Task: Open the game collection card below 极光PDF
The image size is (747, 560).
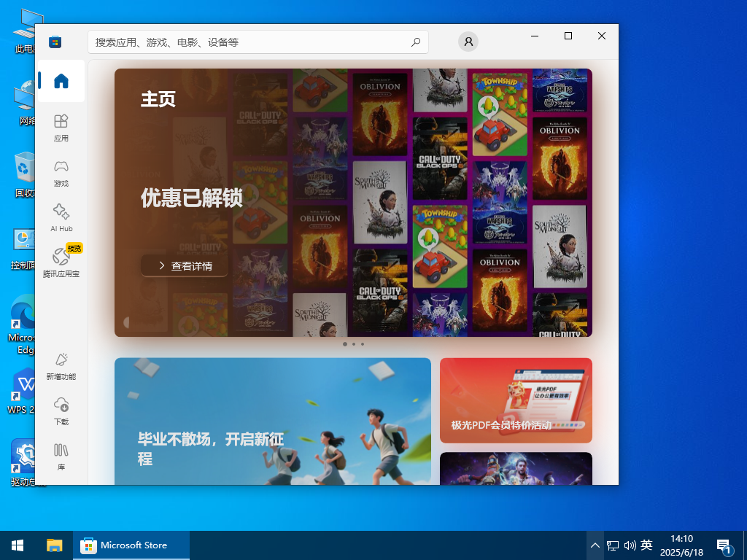Action: pos(516,469)
